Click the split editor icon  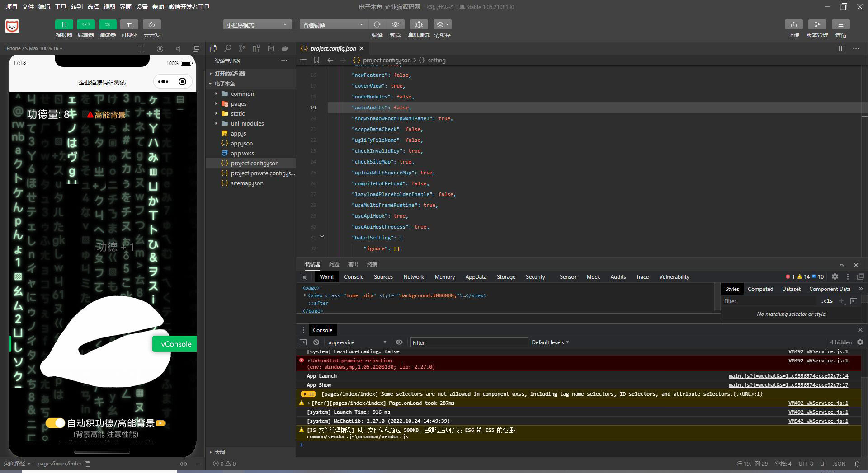point(841,48)
